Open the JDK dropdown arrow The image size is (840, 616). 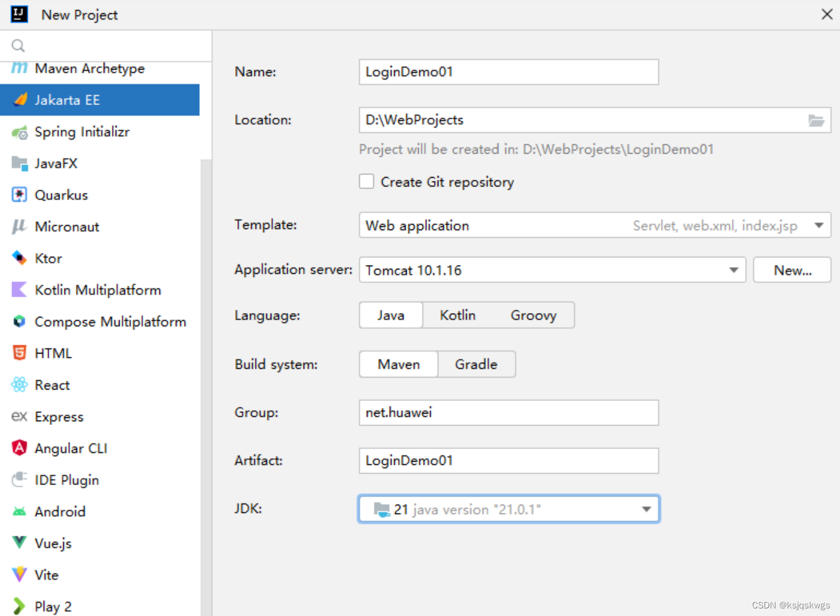pos(646,509)
